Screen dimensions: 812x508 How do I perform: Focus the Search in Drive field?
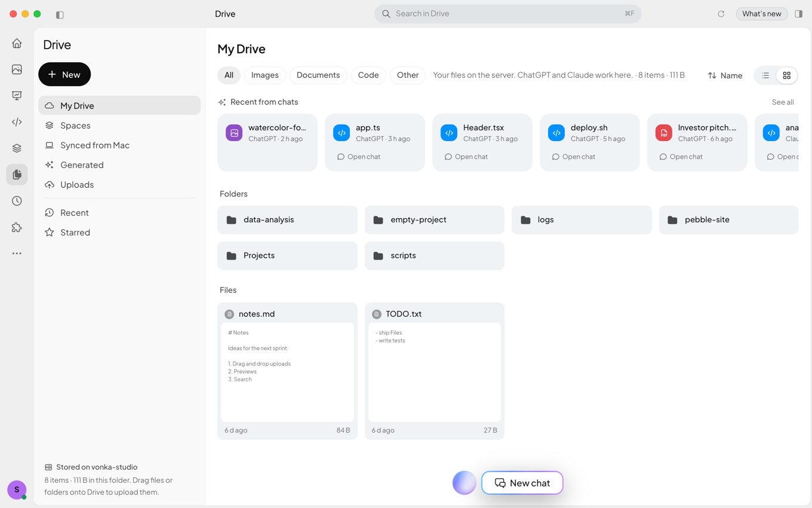coord(508,14)
